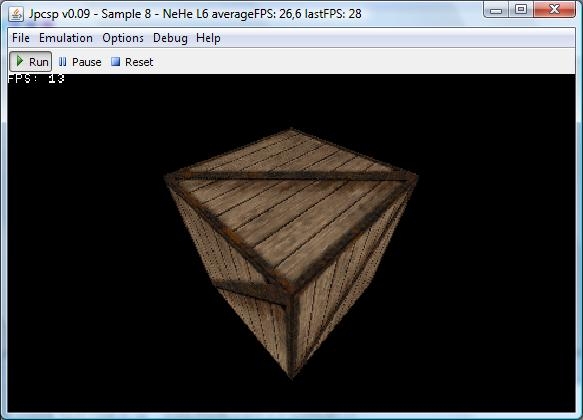Open the Options menu

(x=123, y=38)
